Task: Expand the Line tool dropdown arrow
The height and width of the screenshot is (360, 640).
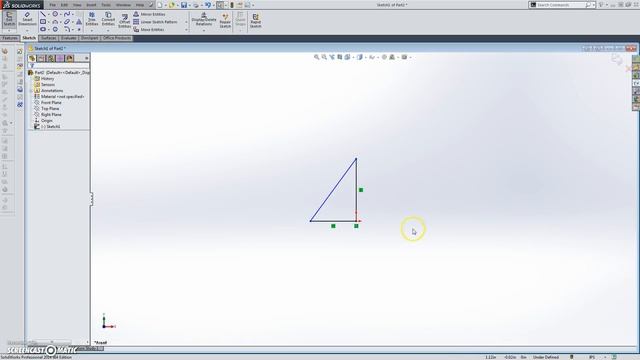Action: point(49,14)
